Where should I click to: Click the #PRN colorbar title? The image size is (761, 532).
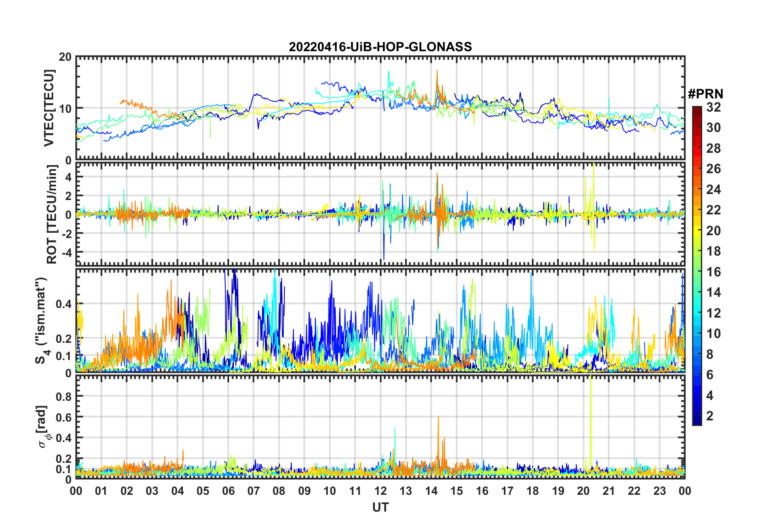coord(705,94)
